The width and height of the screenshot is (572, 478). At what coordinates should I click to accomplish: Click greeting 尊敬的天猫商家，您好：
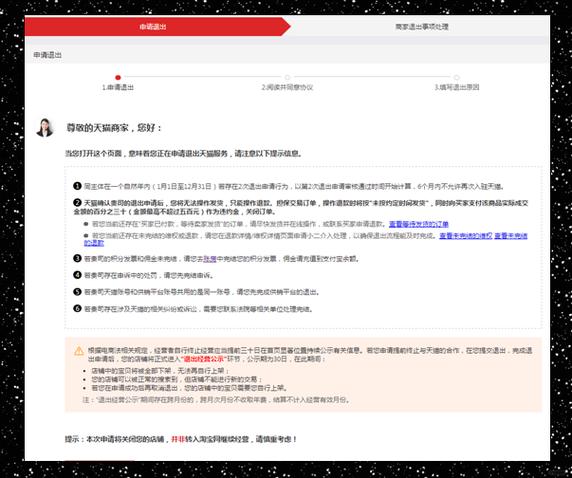114,128
